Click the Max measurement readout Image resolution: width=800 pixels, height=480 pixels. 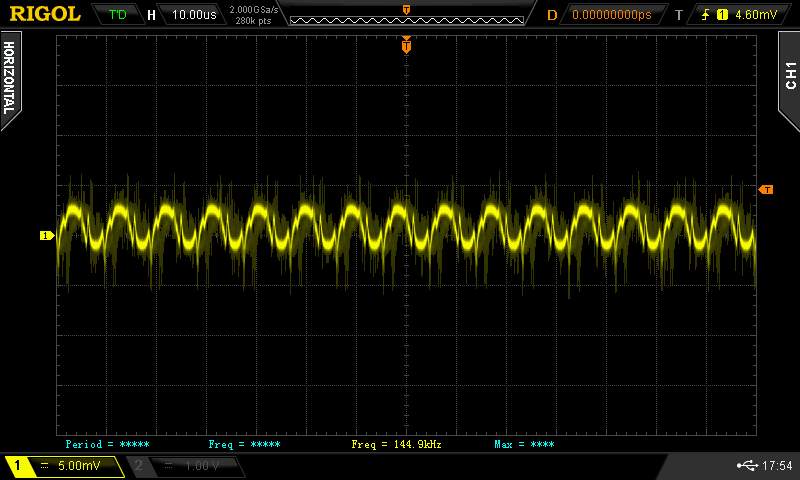coord(524,444)
